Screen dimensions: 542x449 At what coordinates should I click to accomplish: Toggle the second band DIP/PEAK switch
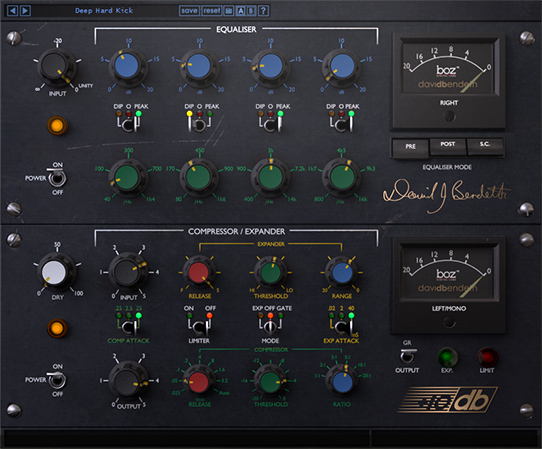pos(199,124)
